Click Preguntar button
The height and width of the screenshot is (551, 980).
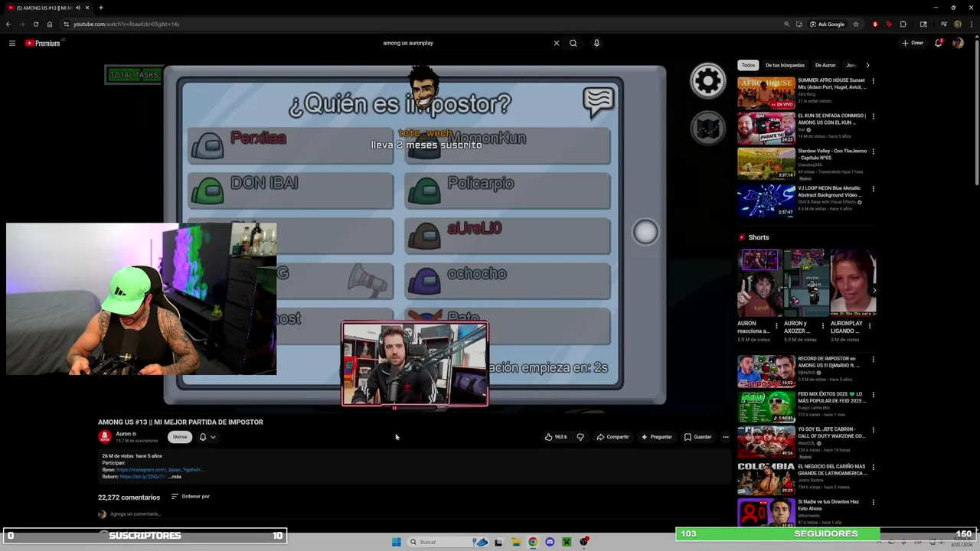[x=656, y=437]
